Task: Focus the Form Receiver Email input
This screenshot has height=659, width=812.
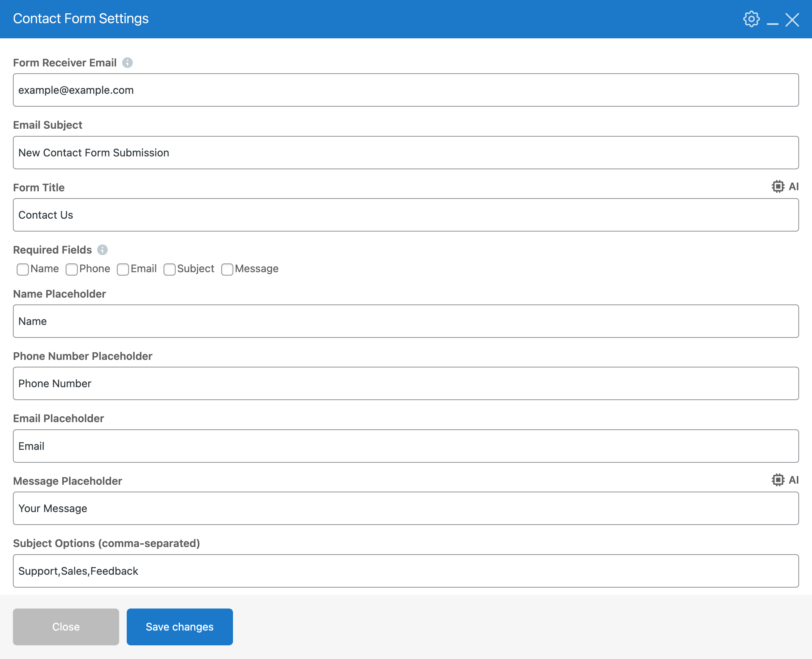Action: tap(406, 90)
